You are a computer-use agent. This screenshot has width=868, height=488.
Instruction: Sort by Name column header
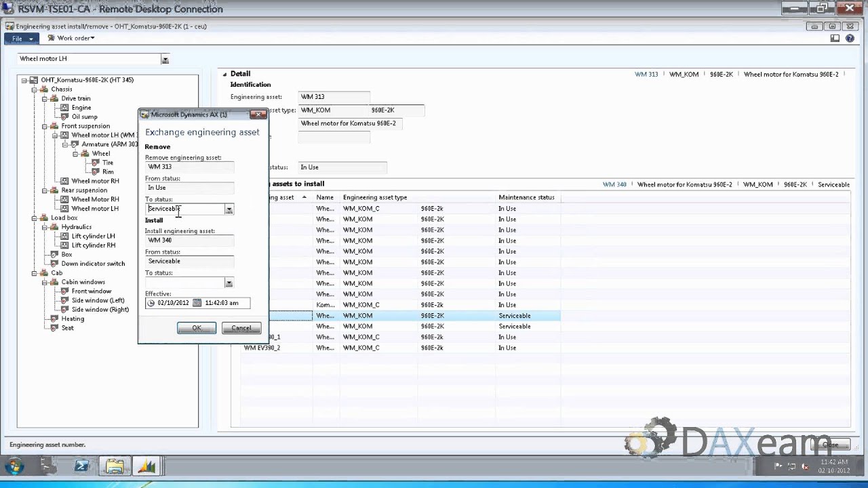point(326,197)
